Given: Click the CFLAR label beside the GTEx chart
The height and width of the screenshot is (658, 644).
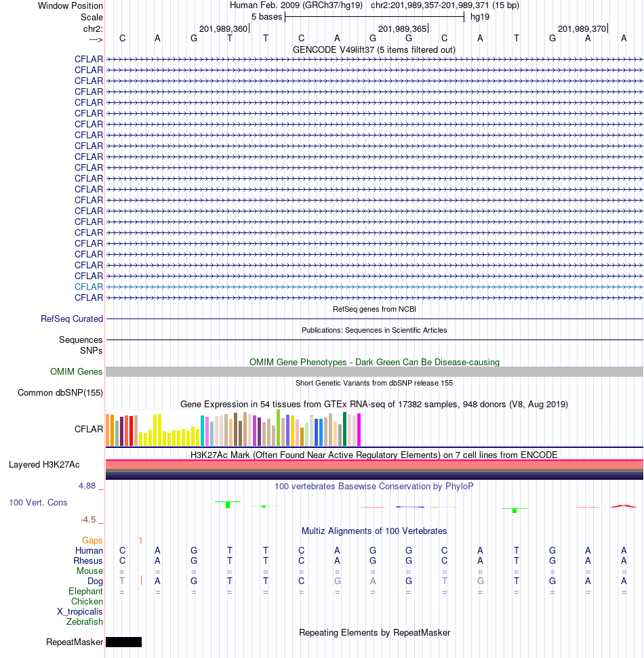Looking at the screenshot, I should [x=89, y=429].
